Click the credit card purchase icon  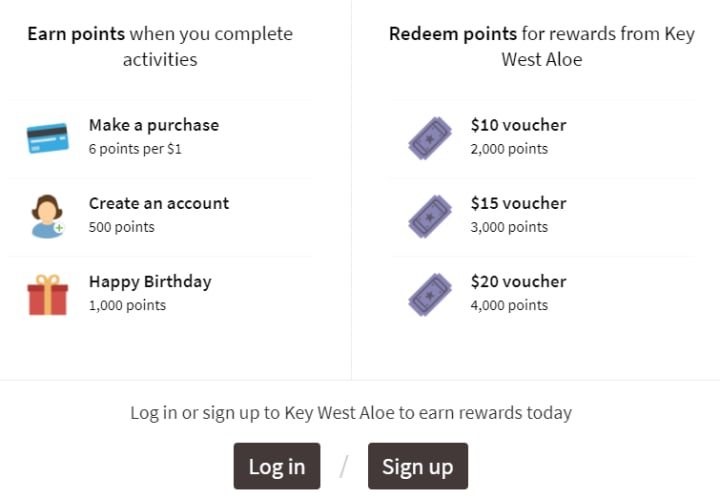point(47,138)
